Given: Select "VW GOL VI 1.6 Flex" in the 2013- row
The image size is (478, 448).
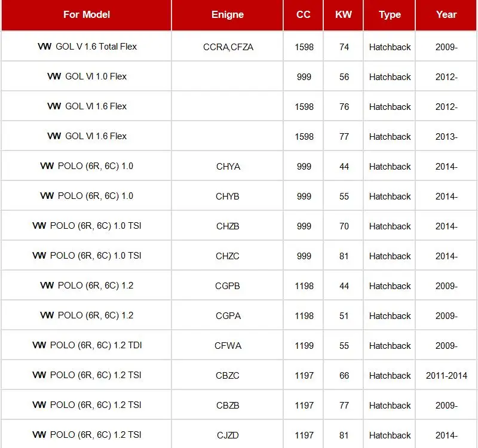Looking at the screenshot, I should [87, 136].
